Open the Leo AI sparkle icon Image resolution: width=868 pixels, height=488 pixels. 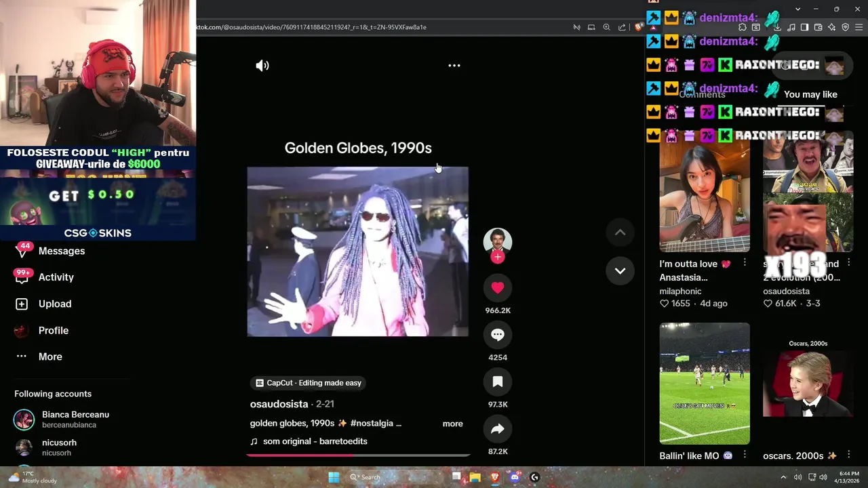point(831,27)
